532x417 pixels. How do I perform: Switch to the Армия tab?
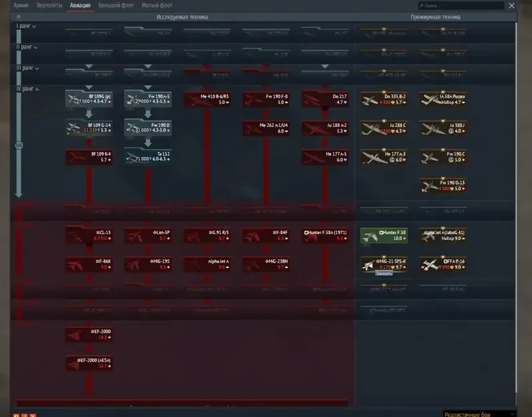point(21,5)
